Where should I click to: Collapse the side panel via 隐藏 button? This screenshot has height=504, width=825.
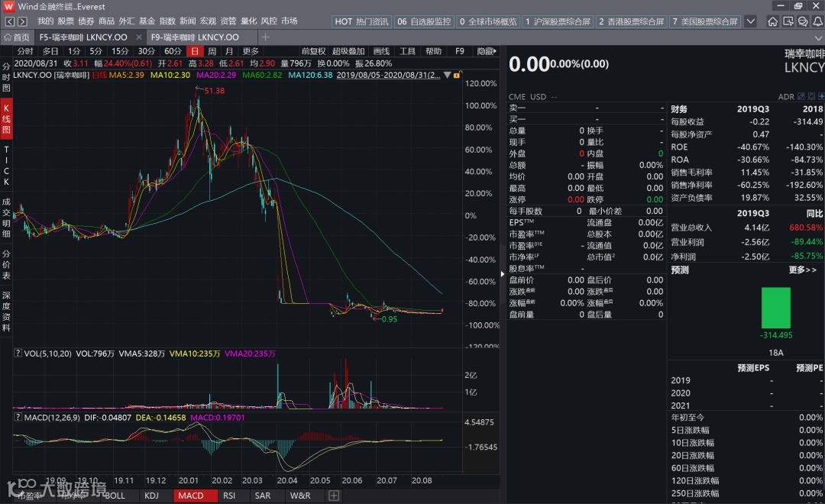point(486,51)
